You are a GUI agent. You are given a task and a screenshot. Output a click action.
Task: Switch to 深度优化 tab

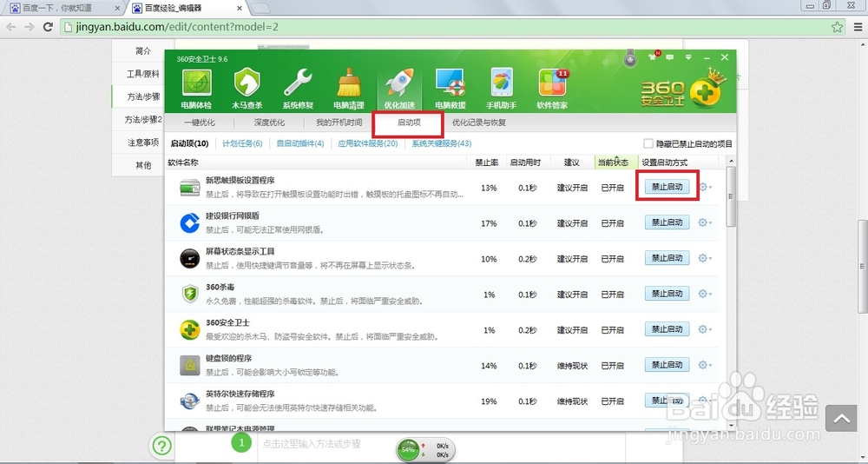pos(270,123)
